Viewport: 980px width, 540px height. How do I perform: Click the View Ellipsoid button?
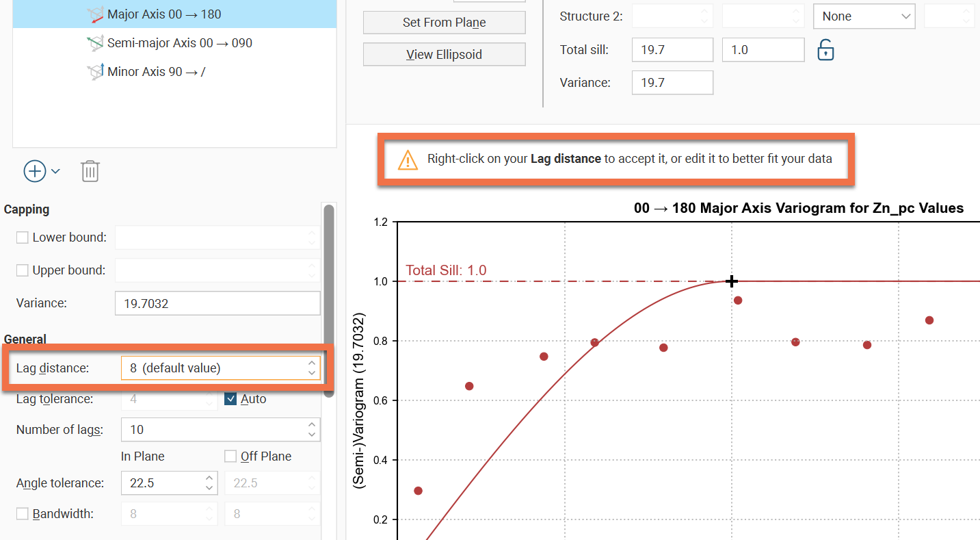coord(444,55)
